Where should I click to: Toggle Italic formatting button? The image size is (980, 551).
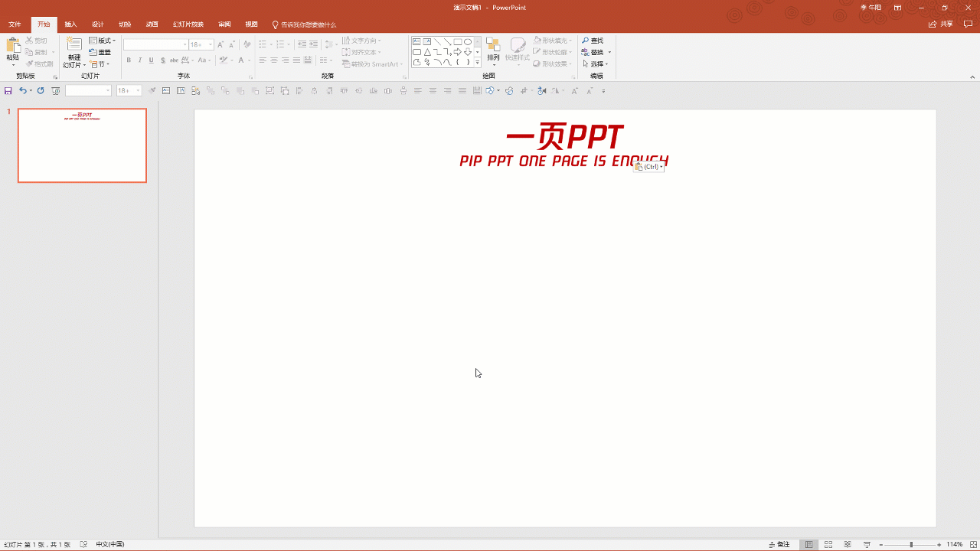pos(140,60)
